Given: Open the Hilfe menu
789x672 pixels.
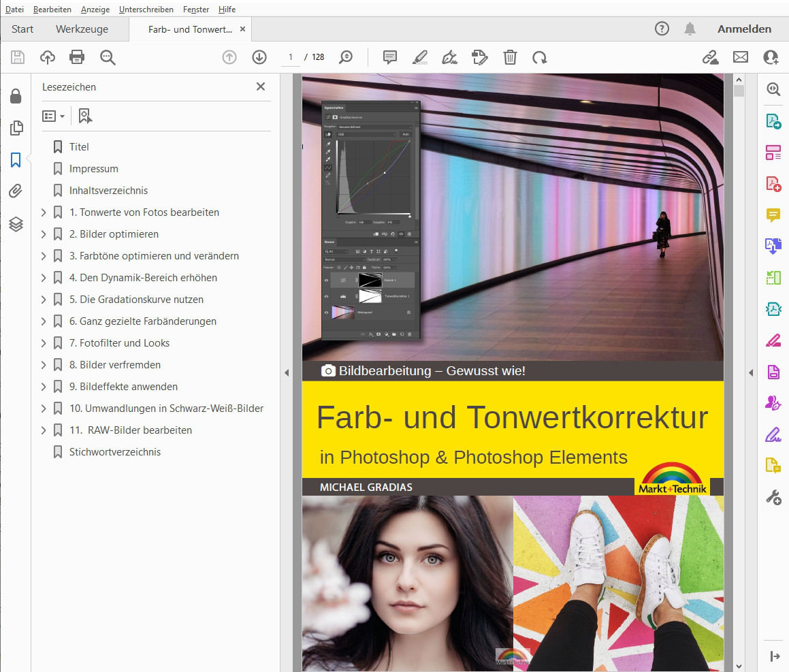Looking at the screenshot, I should 227,9.
